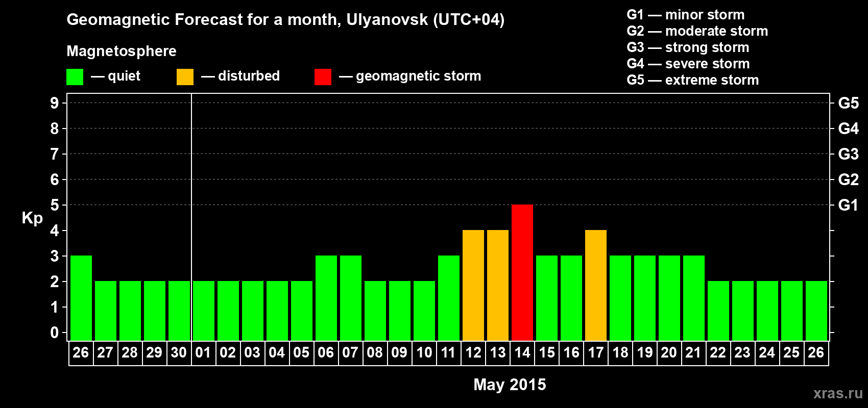Screen dimensions: 868x408
Task: Click the green bar for day 18
Action: point(620,298)
